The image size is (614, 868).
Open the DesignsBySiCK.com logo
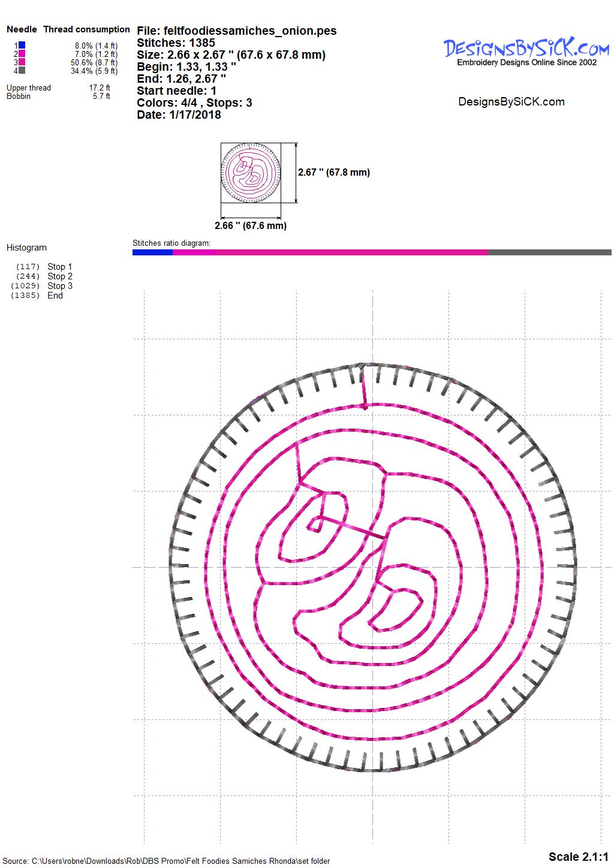(x=526, y=52)
